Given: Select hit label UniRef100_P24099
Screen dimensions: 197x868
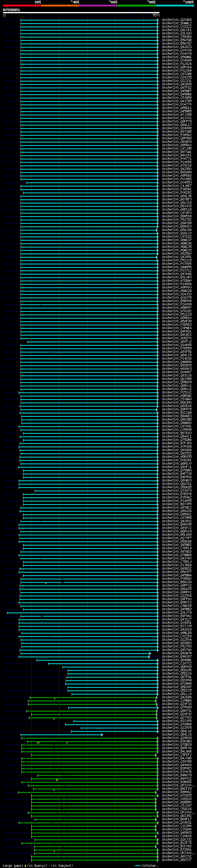Looking at the screenshot, I should point(176,304).
